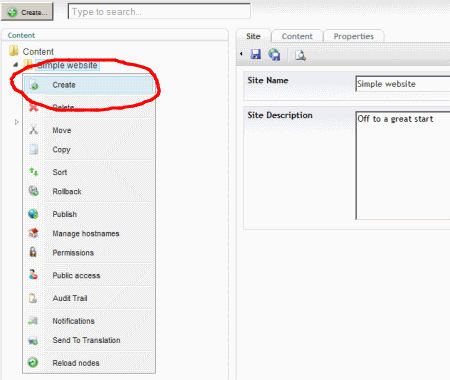Choose Move from the context menu
The width and height of the screenshot is (450, 380).
(89, 130)
